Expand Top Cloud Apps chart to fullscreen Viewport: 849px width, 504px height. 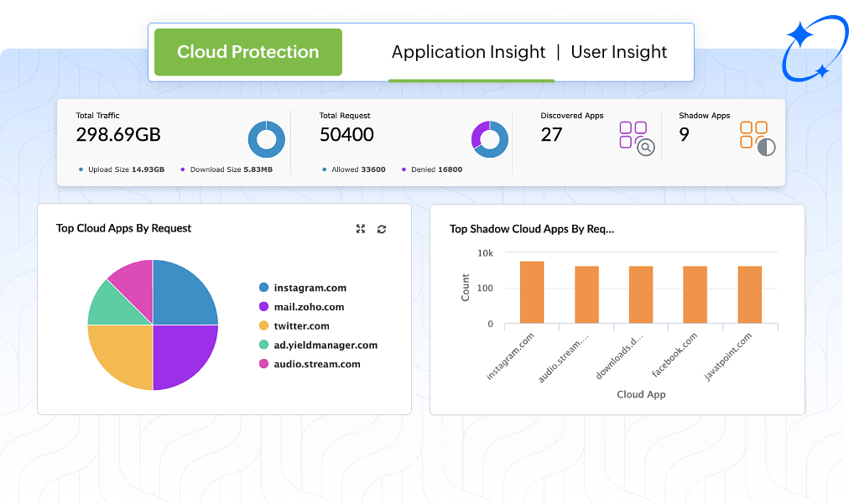click(361, 228)
